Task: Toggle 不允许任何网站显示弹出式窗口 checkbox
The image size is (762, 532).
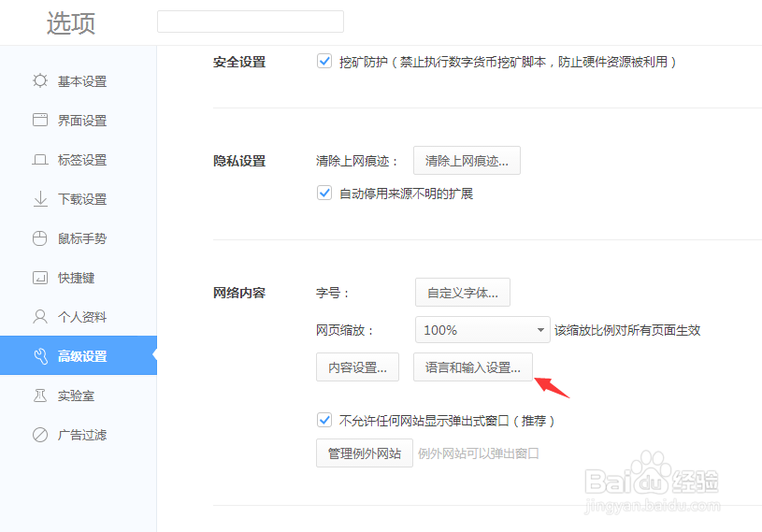Action: pos(324,420)
